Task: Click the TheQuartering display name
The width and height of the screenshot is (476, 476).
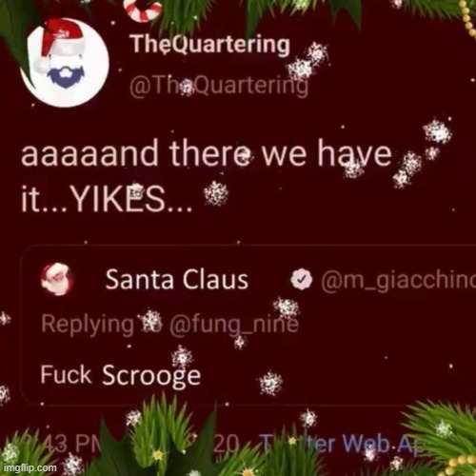Action: [209, 44]
